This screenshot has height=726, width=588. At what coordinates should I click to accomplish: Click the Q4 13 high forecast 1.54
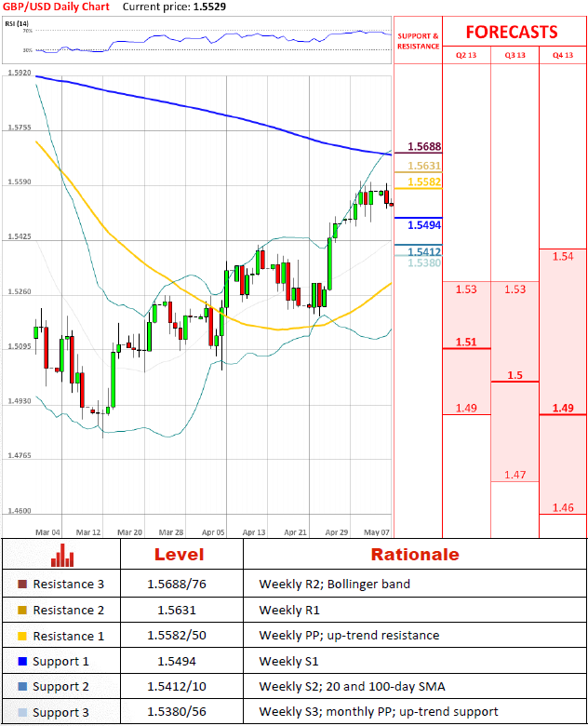tap(563, 256)
